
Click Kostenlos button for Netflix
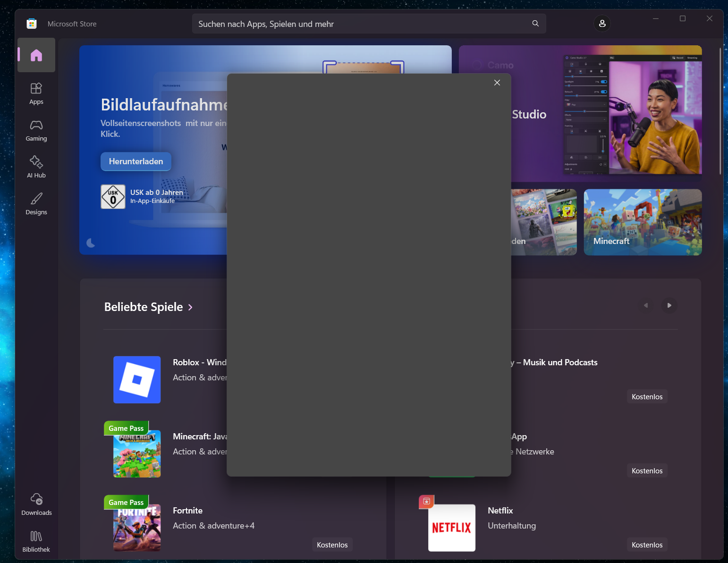(647, 545)
